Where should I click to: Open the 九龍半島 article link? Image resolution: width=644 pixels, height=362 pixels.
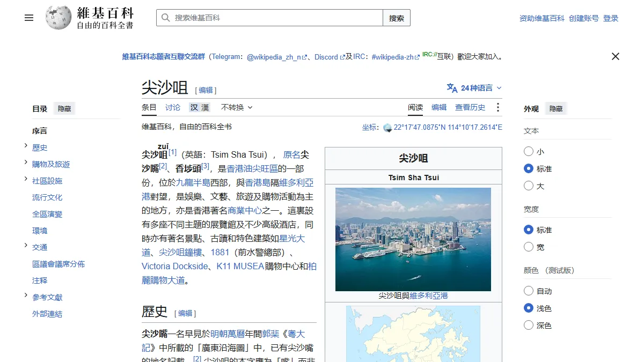[x=194, y=182]
